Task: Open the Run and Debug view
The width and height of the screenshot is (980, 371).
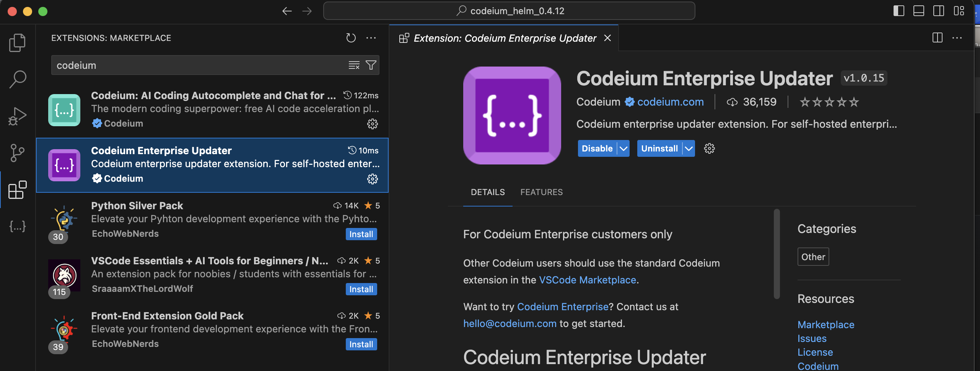Action: point(17,116)
